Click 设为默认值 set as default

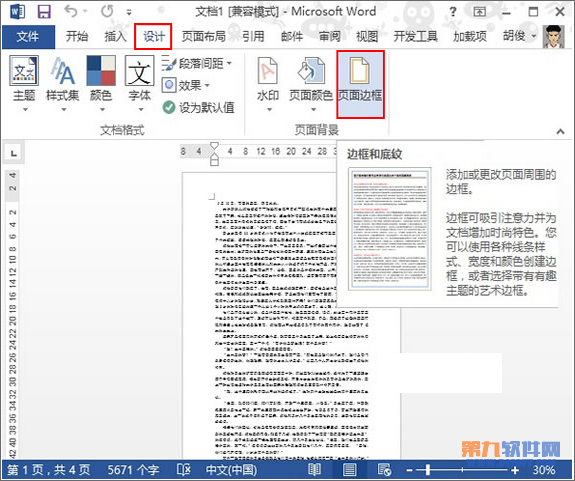(x=198, y=107)
